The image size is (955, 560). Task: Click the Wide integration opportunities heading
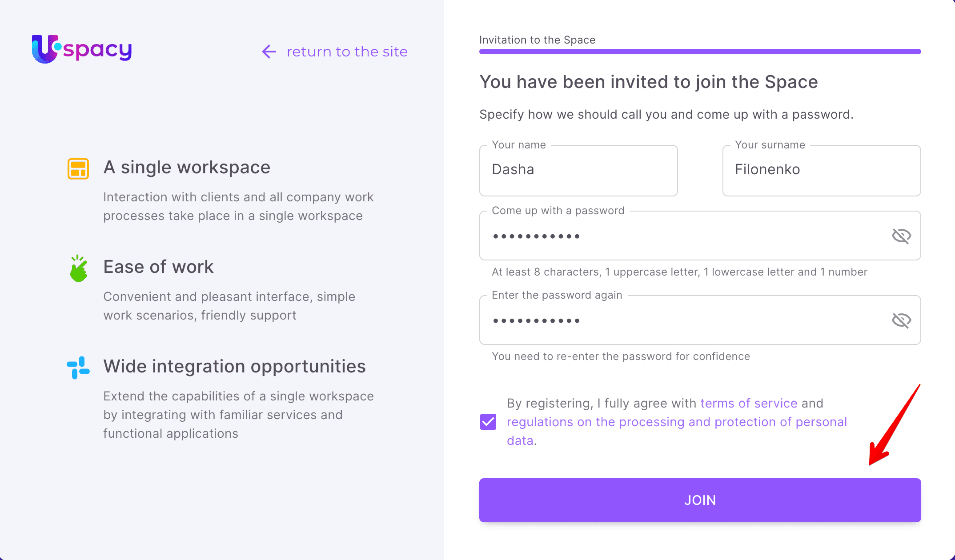(234, 367)
